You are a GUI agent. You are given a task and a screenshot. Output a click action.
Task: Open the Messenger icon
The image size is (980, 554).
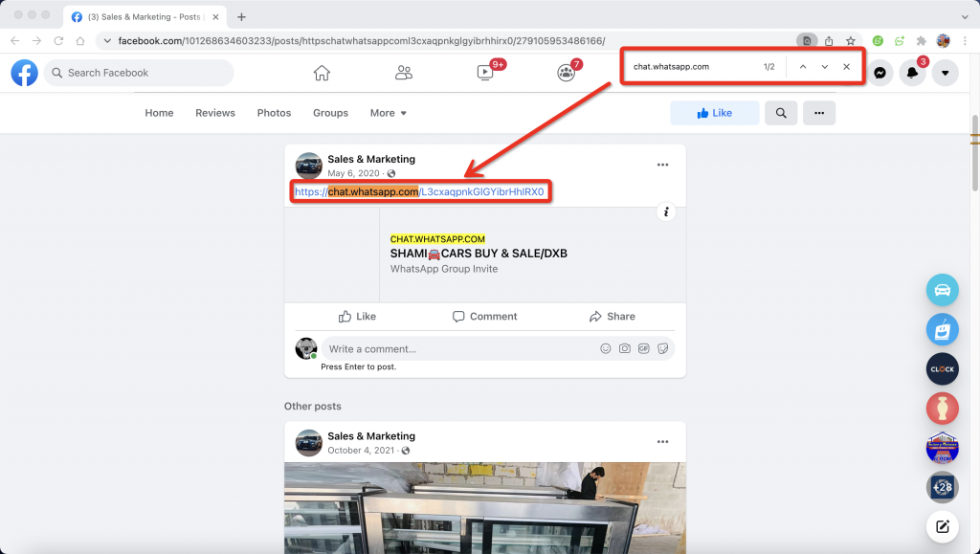click(880, 73)
